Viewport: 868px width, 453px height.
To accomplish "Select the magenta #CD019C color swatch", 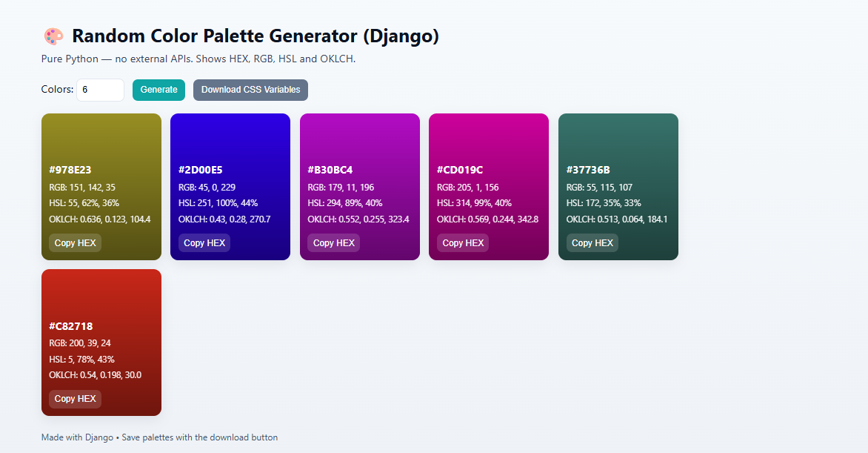I will coord(489,137).
